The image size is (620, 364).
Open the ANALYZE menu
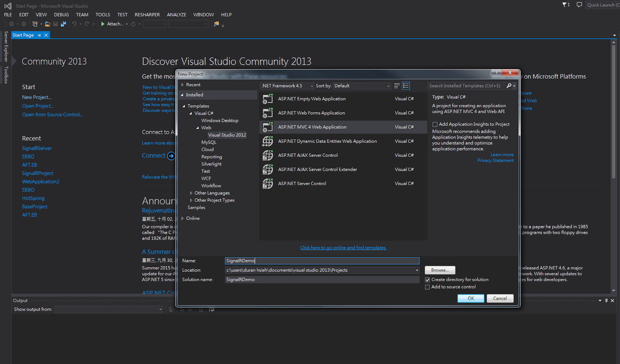[176, 15]
